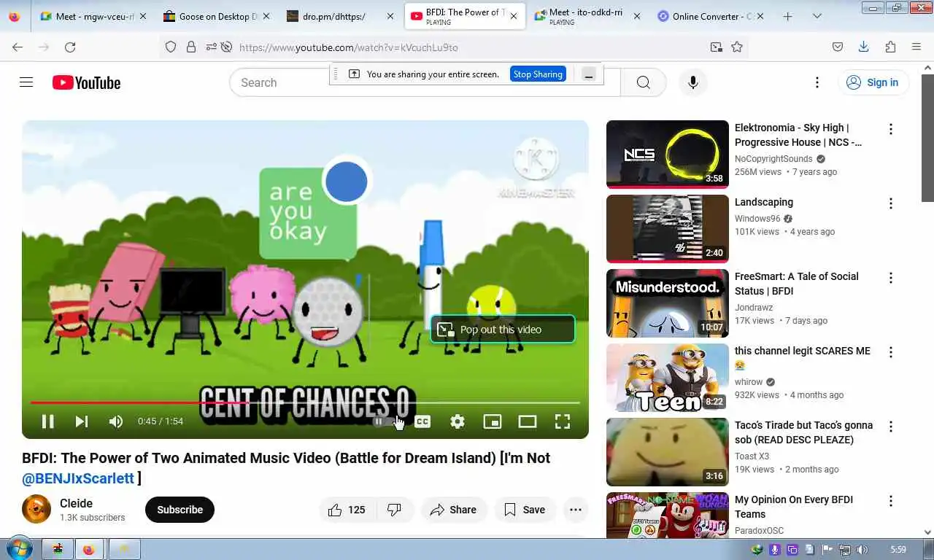934x560 pixels.
Task: Pause the video
Action: [x=47, y=421]
